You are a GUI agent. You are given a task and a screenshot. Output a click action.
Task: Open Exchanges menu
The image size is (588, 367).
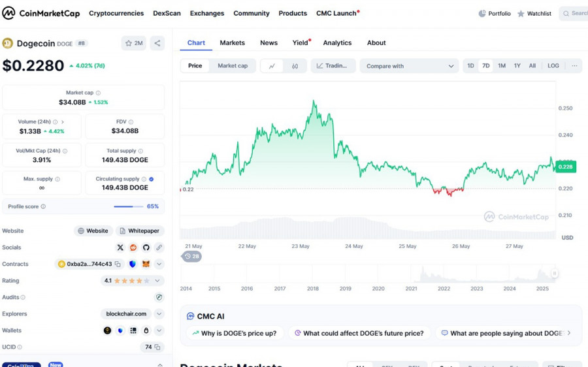(x=207, y=14)
